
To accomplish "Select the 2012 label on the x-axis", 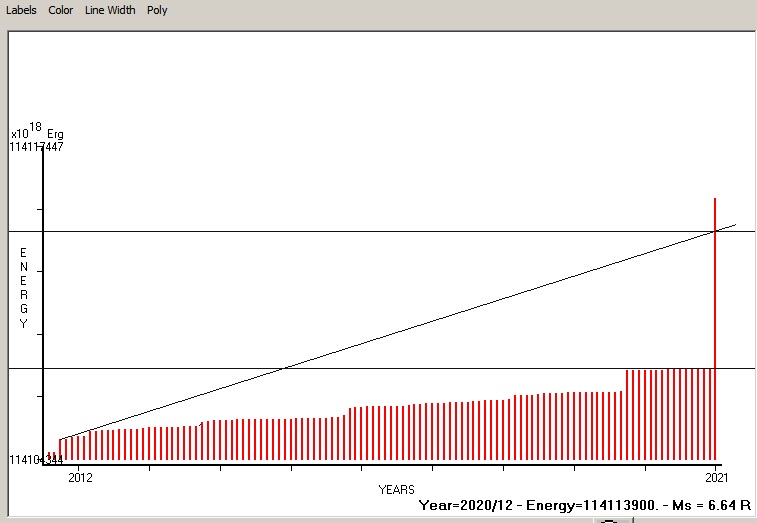I will click(x=80, y=477).
